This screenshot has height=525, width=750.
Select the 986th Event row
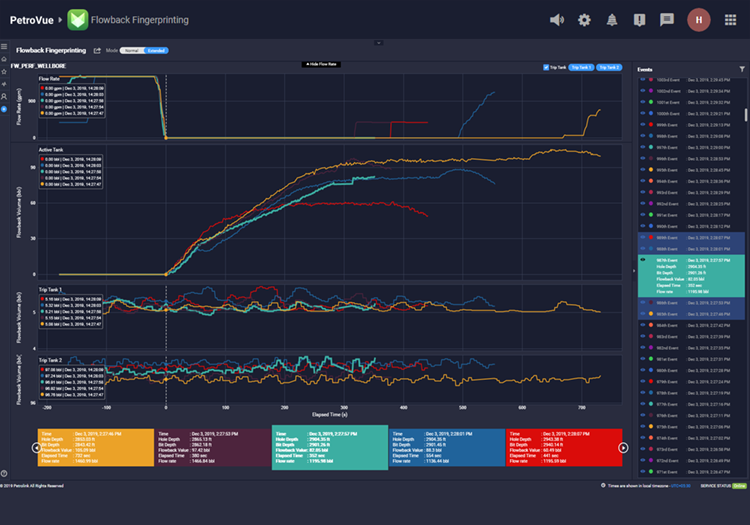(x=691, y=303)
